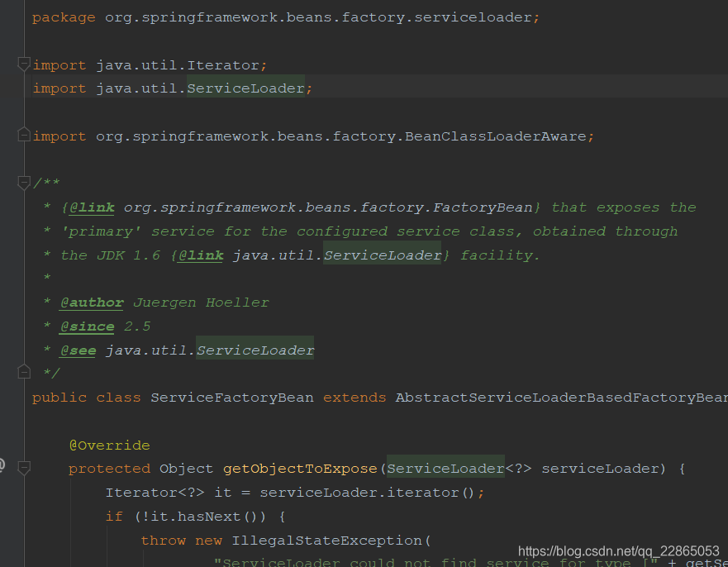Click ServiceFactoryBean class name

click(x=232, y=398)
